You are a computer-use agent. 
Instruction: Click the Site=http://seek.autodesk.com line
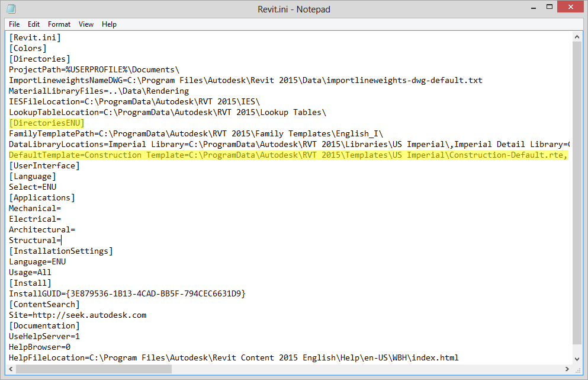pos(78,315)
